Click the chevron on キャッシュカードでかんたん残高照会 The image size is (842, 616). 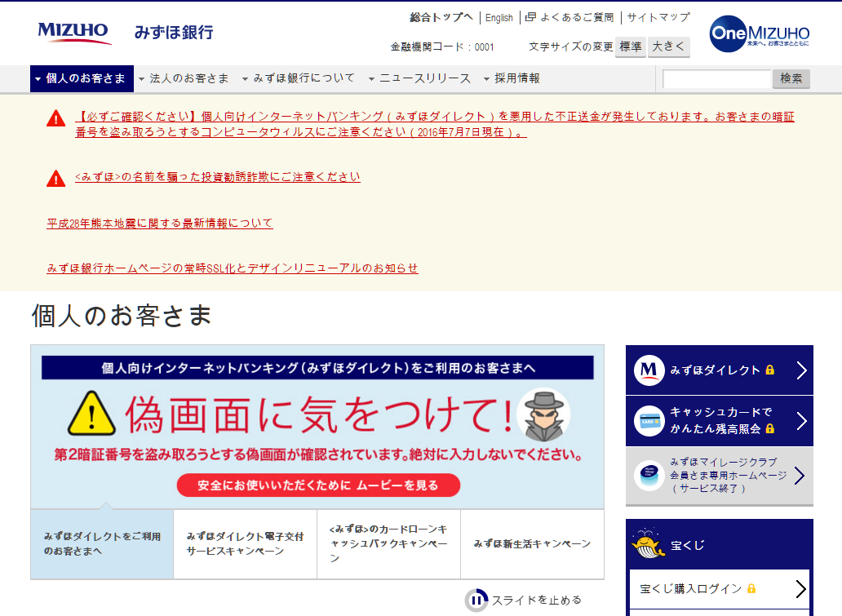point(801,421)
